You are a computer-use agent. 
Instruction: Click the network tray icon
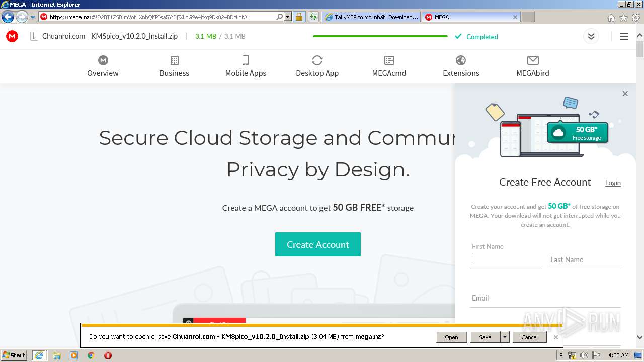coord(572,355)
